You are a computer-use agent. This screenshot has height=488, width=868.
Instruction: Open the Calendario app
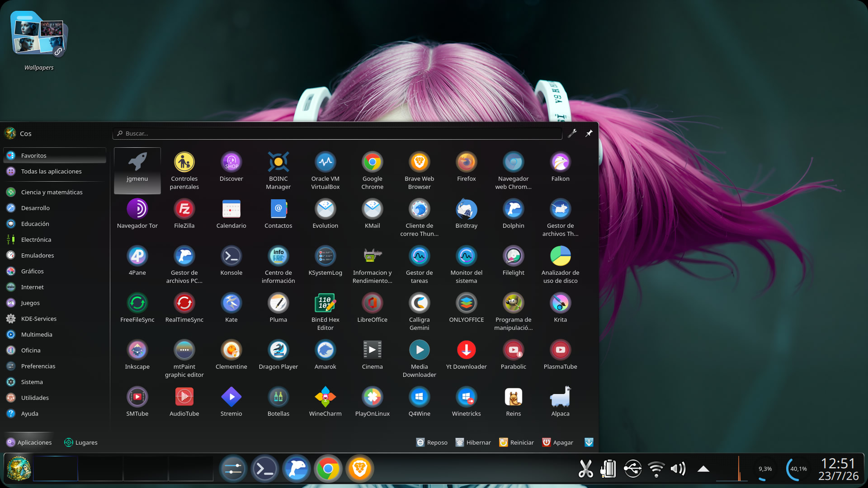click(x=231, y=213)
